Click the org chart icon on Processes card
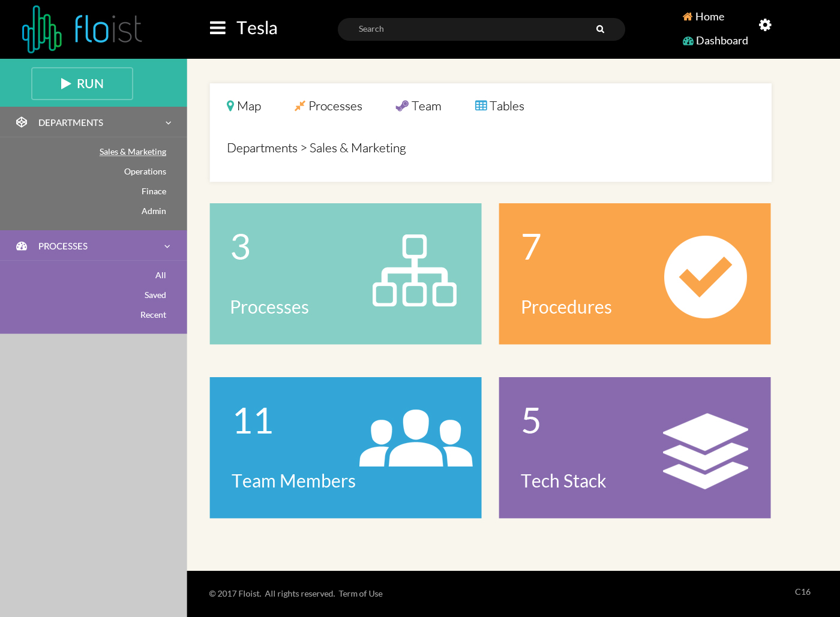The width and height of the screenshot is (840, 617). coord(414,270)
